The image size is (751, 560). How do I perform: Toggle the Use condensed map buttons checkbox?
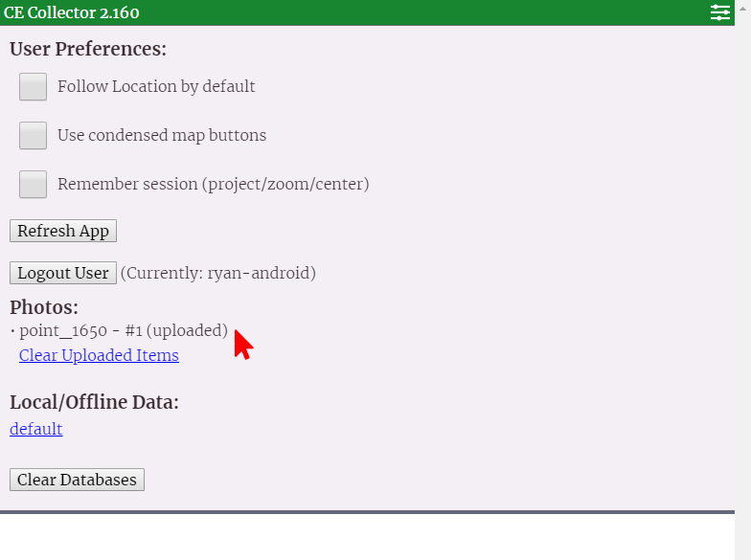pos(34,136)
